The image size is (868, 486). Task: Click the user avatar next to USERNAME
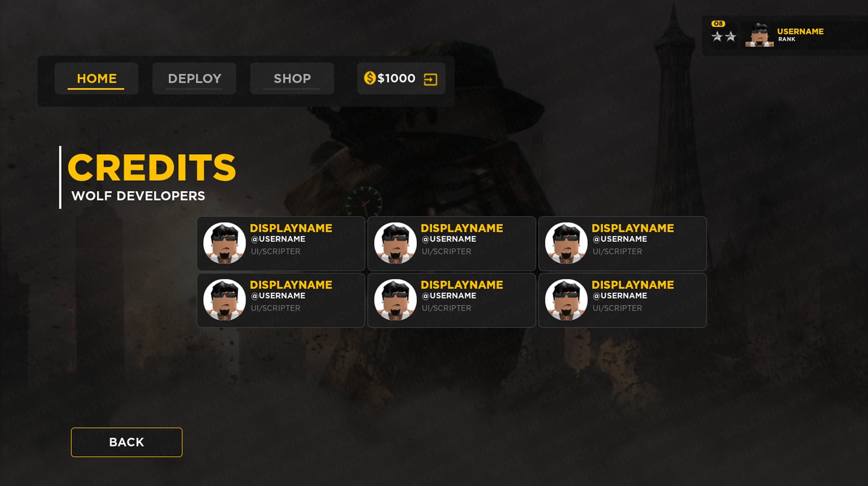759,35
